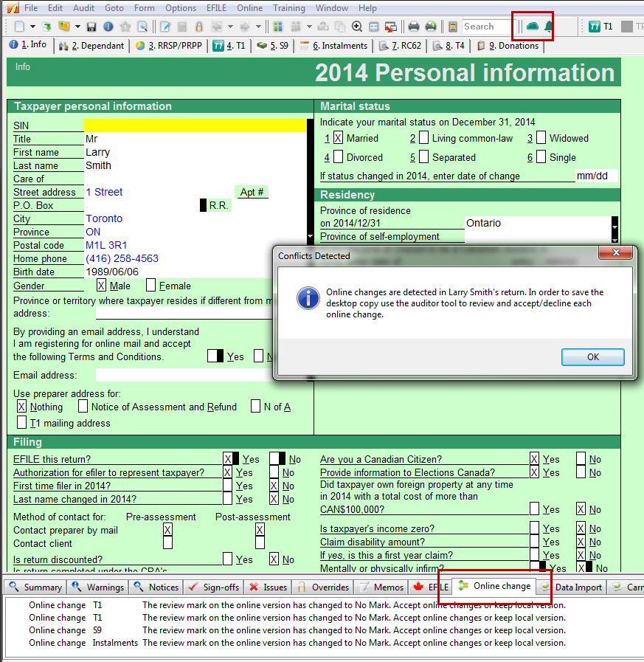
Task: Select the Widowed marital status checkbox
Action: point(541,137)
